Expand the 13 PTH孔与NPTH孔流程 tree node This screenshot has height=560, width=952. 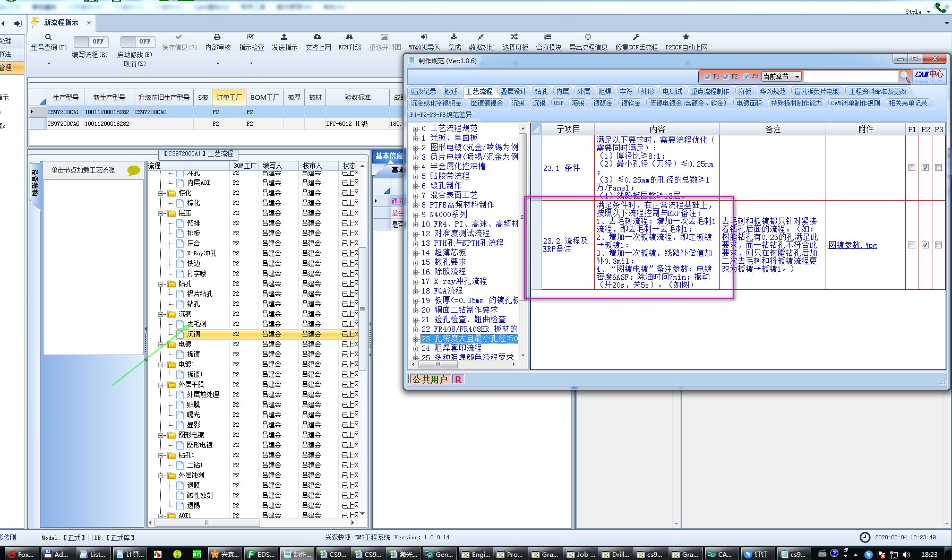pyautogui.click(x=415, y=244)
